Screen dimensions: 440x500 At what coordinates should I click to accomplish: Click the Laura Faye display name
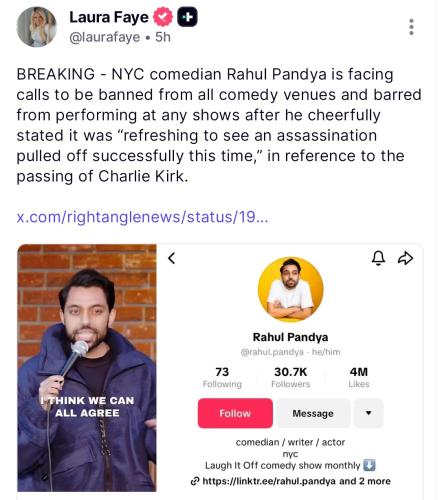(x=109, y=17)
